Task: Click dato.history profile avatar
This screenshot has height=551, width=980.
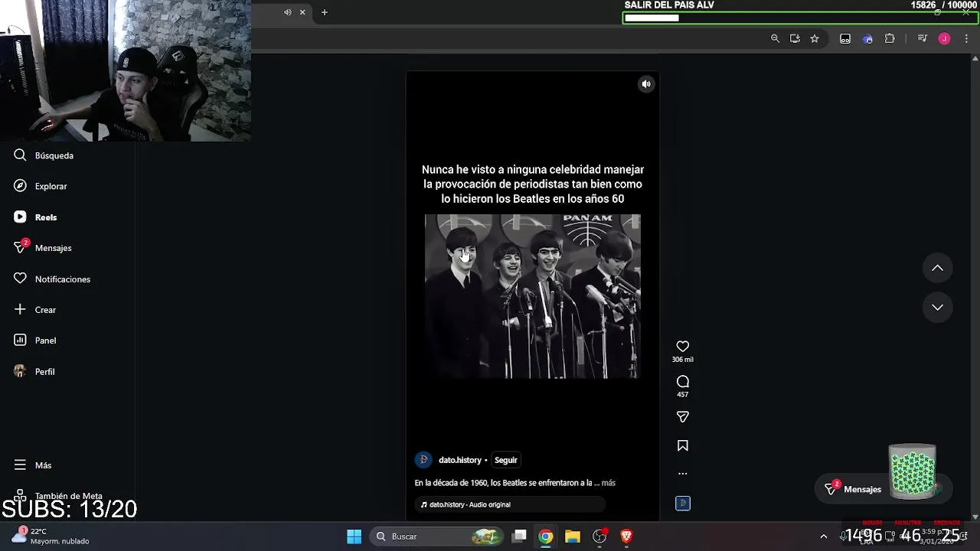Action: tap(423, 460)
